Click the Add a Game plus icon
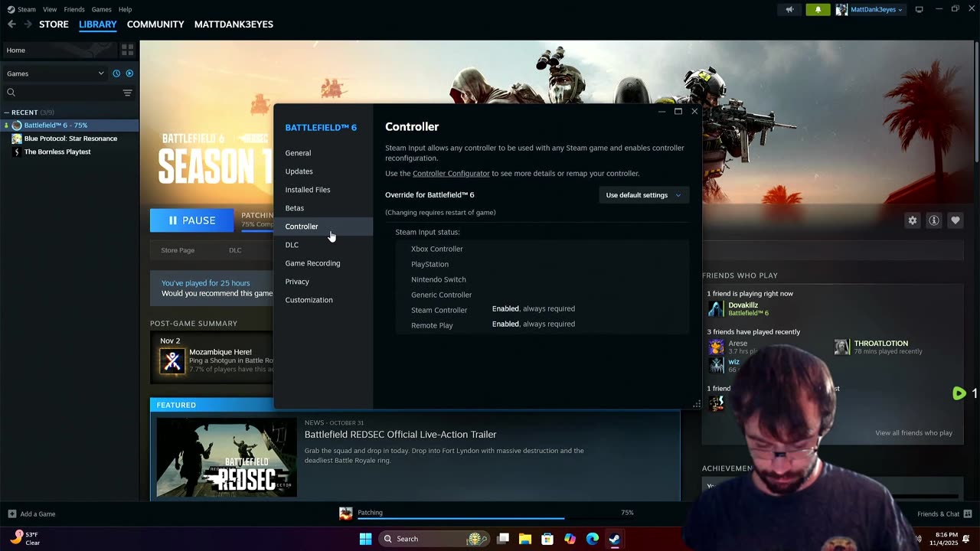 tap(11, 514)
